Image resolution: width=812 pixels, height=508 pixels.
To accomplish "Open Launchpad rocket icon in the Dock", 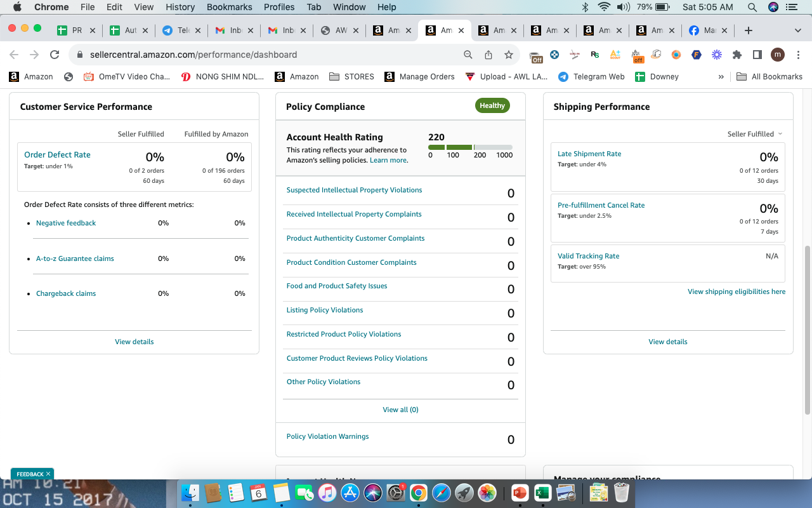I will click(464, 493).
